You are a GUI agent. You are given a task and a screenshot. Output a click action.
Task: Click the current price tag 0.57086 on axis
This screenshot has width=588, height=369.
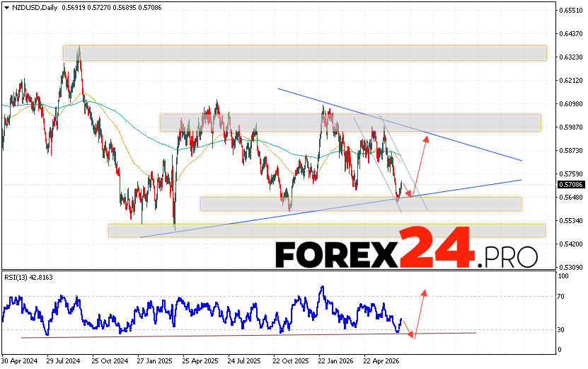(571, 184)
